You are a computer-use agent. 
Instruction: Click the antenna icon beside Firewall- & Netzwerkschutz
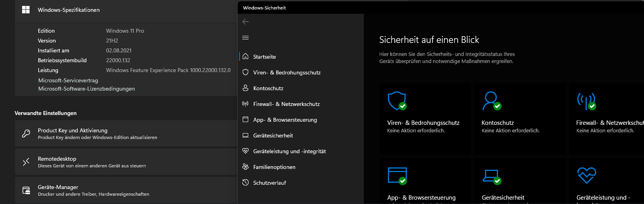[x=245, y=104]
